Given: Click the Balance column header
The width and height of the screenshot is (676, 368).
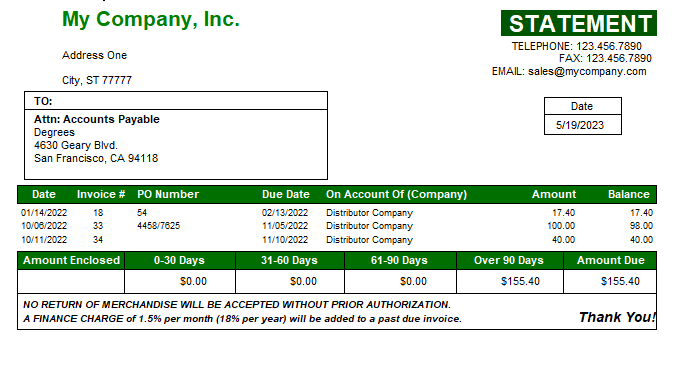Looking at the screenshot, I should click(x=629, y=194).
